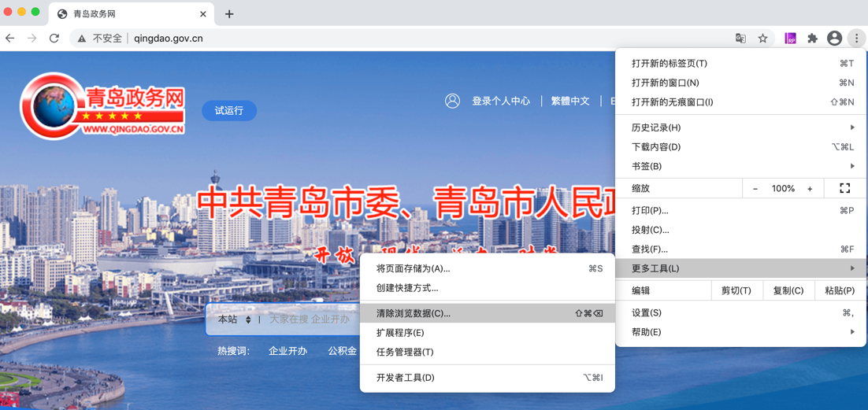Select 清除浏览数据 from the submenu
This screenshot has width=868, height=410.
pyautogui.click(x=414, y=313)
